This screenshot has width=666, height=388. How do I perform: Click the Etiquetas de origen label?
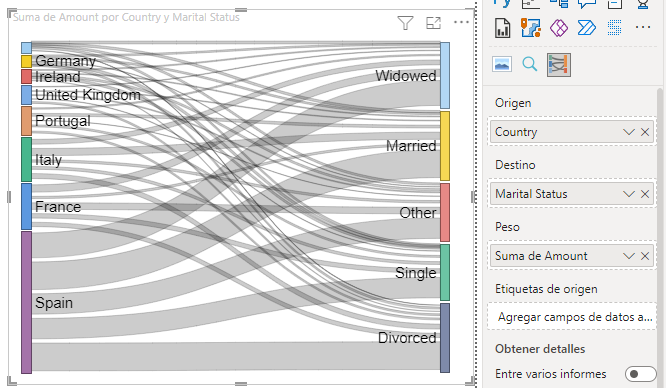546,289
